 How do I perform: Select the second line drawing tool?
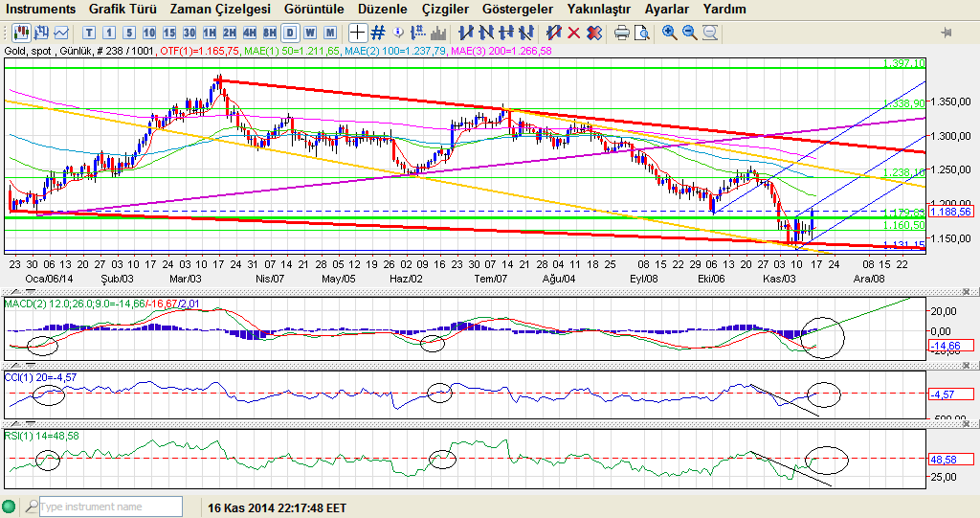coord(485,33)
